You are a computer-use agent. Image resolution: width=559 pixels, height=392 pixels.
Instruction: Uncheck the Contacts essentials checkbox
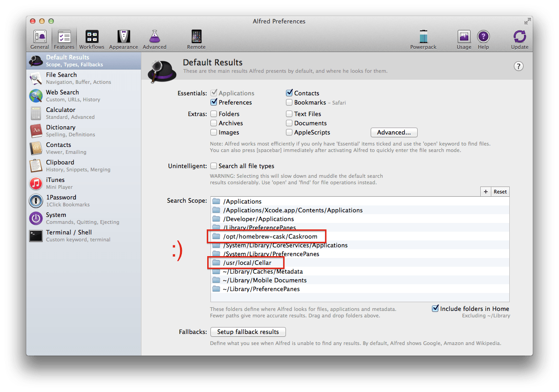pos(289,93)
